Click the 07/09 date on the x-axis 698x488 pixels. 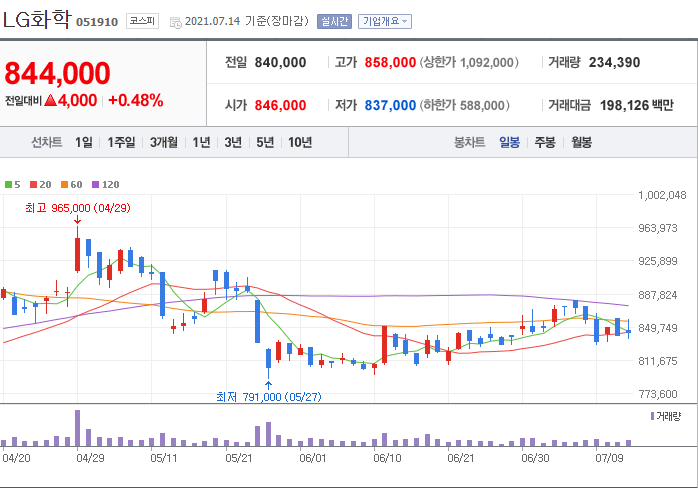[x=609, y=458]
